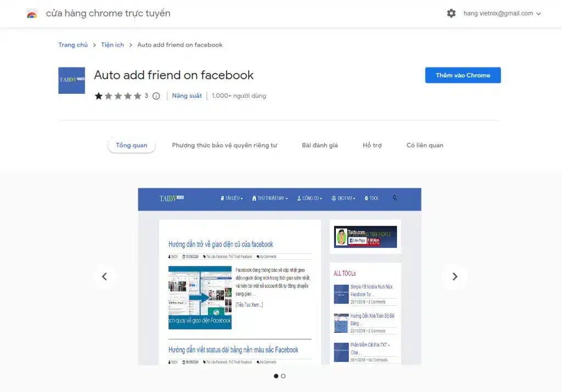Open the Tiện ích breadcrumb link
Viewport: 562px width, 392px height.
point(113,45)
